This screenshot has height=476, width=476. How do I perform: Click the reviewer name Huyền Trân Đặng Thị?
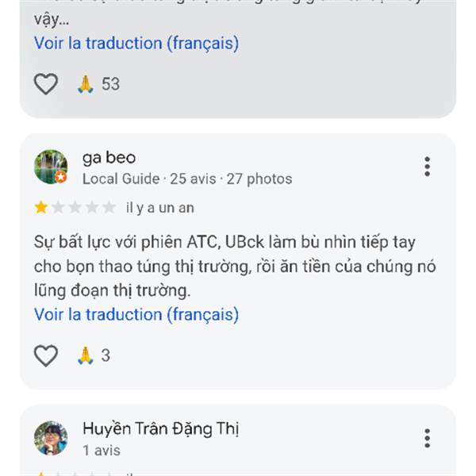click(160, 429)
